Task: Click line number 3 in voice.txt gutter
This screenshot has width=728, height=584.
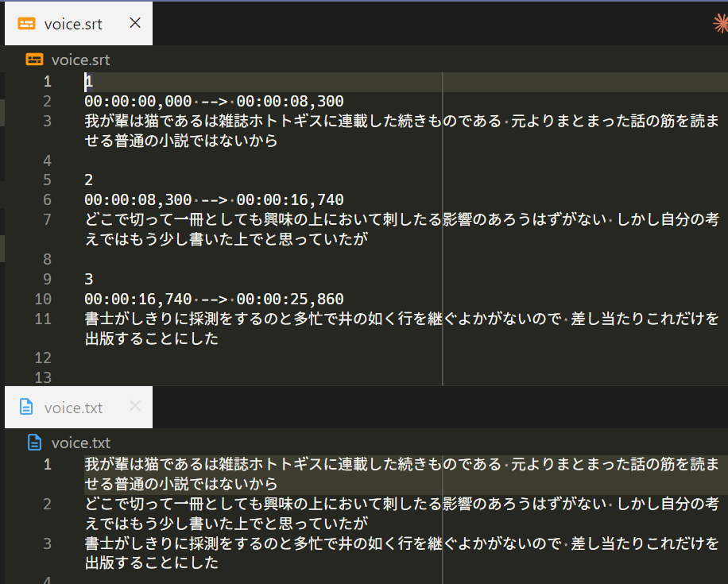Action: pyautogui.click(x=47, y=543)
